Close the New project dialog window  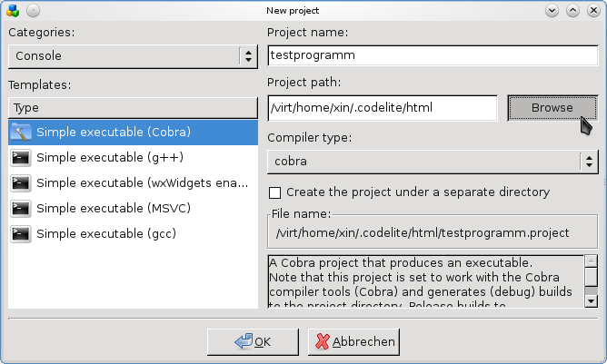point(593,10)
